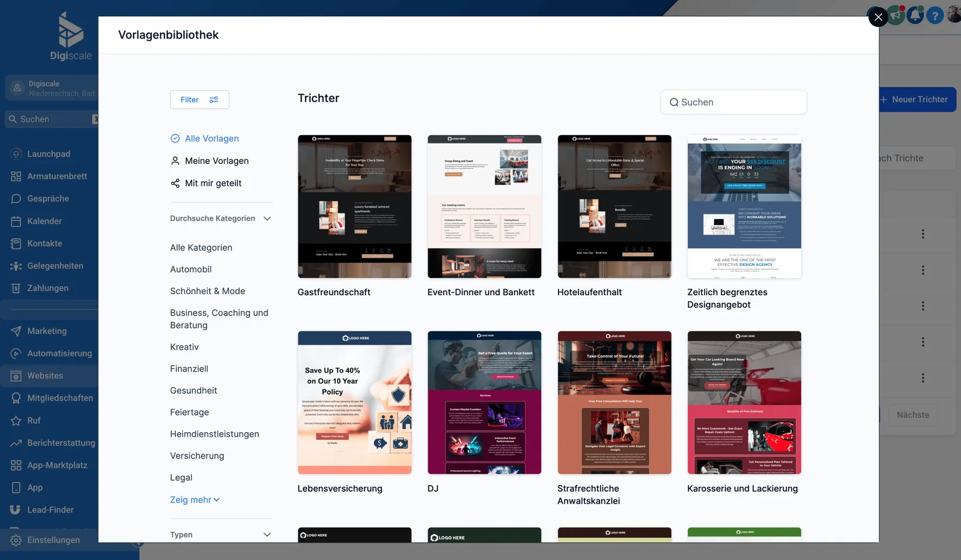Click Zeig mehr to show more categories
961x560 pixels.
click(x=195, y=500)
